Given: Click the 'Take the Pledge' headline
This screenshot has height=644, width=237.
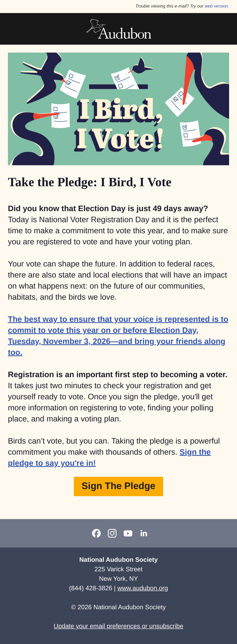Looking at the screenshot, I should (x=90, y=182).
